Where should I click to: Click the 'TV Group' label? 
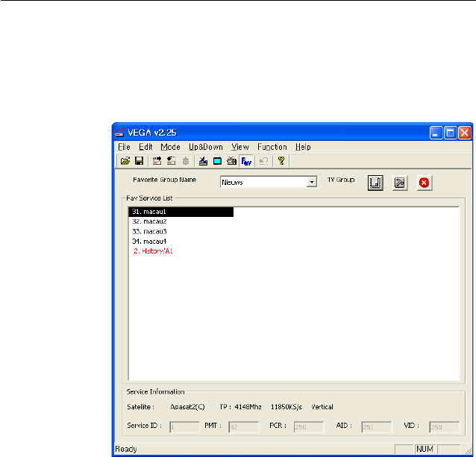(341, 180)
